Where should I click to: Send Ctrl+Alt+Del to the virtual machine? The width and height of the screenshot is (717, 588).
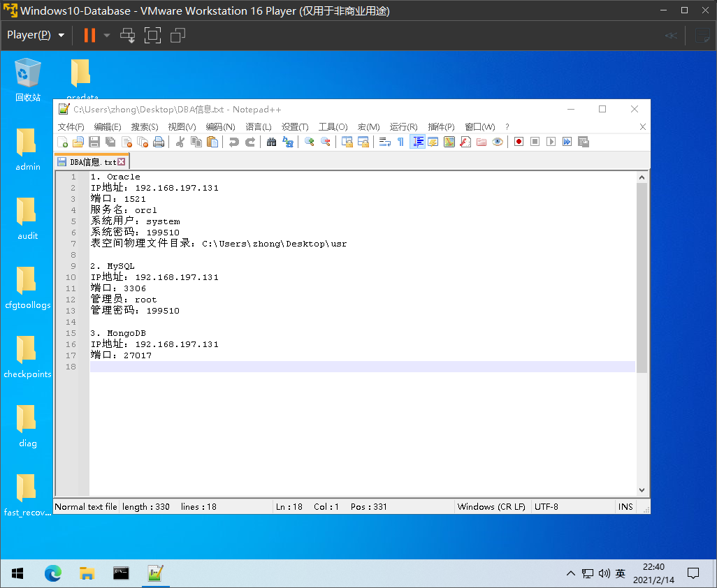(x=128, y=35)
